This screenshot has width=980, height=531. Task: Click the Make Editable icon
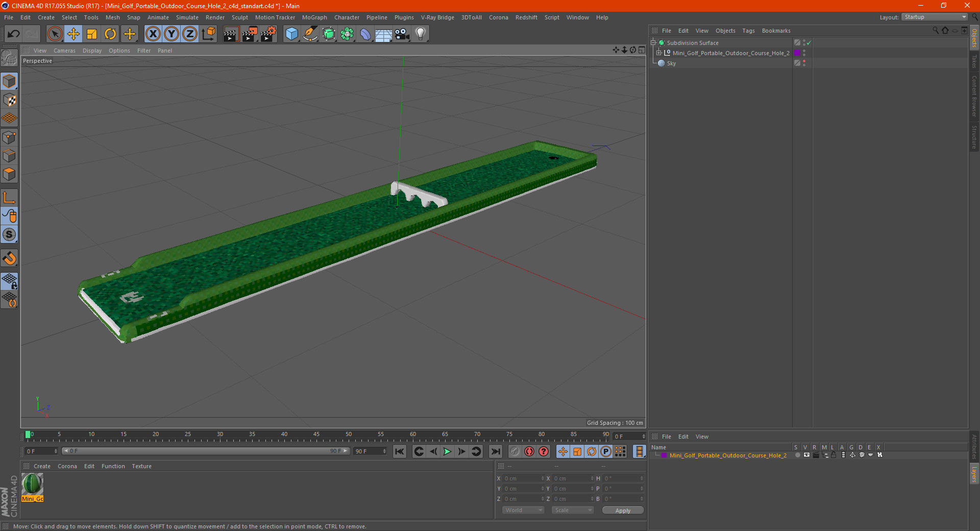9,58
